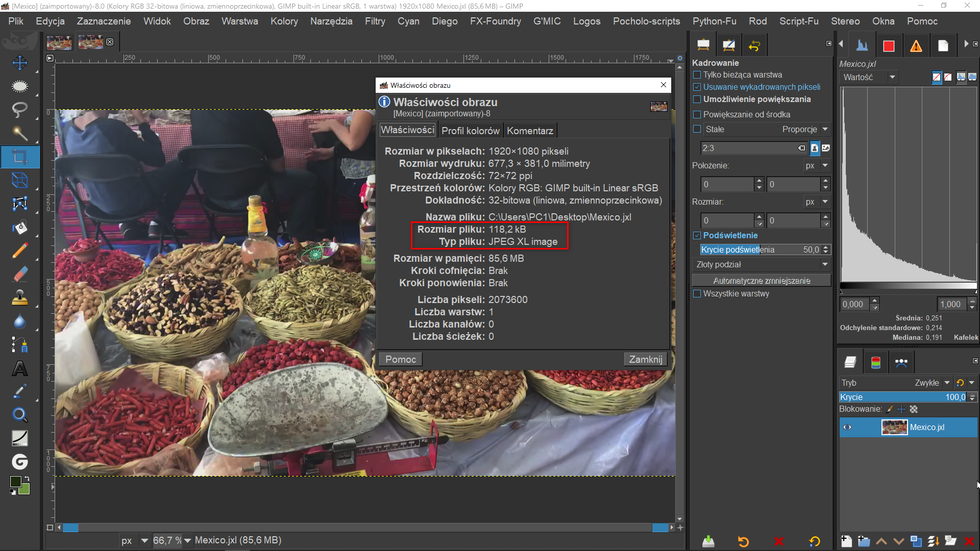980x551 pixels.
Task: Select the Text tool
Action: [19, 368]
